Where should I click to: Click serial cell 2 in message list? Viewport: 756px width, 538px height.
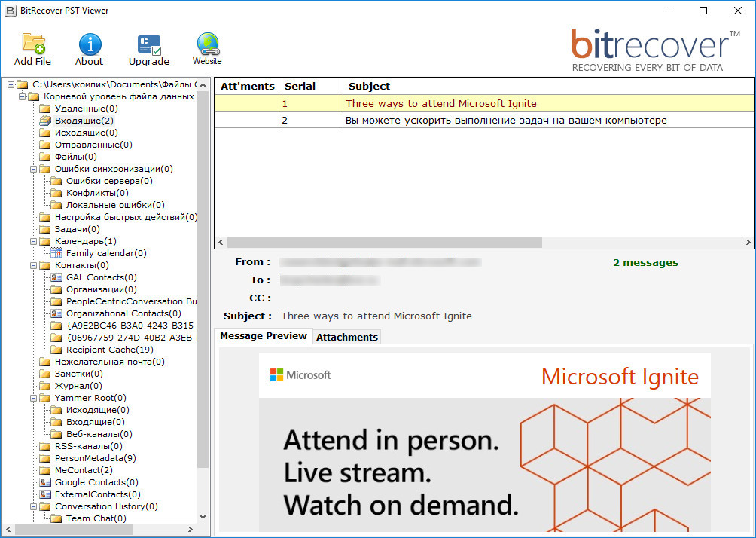311,120
